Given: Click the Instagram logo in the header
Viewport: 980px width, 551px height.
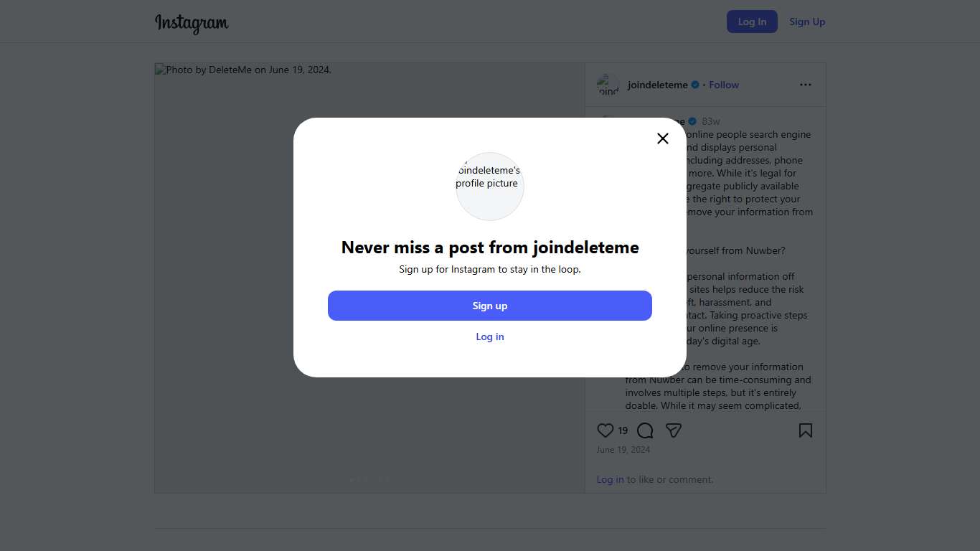Looking at the screenshot, I should (x=192, y=23).
